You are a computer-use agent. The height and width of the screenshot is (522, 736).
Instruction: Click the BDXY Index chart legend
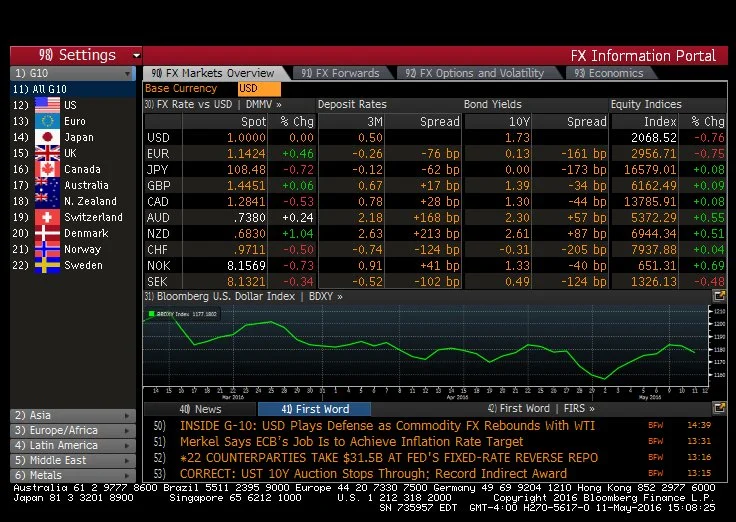pos(183,314)
